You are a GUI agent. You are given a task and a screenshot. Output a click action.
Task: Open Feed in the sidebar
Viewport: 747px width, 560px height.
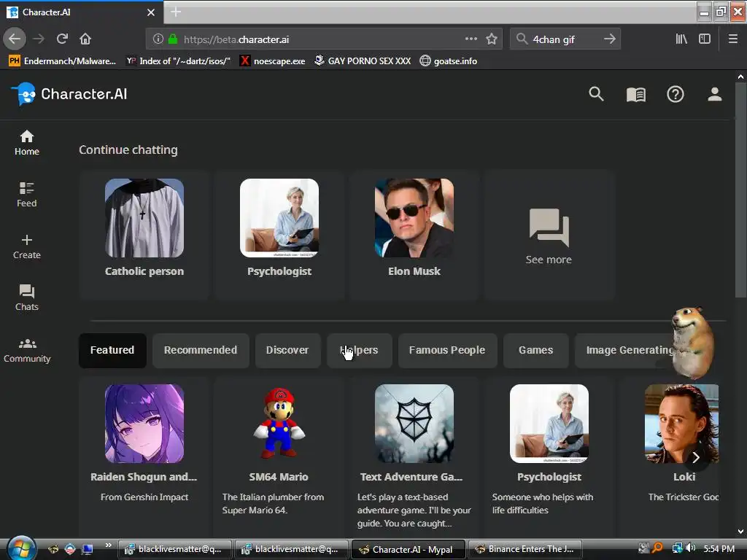27,194
